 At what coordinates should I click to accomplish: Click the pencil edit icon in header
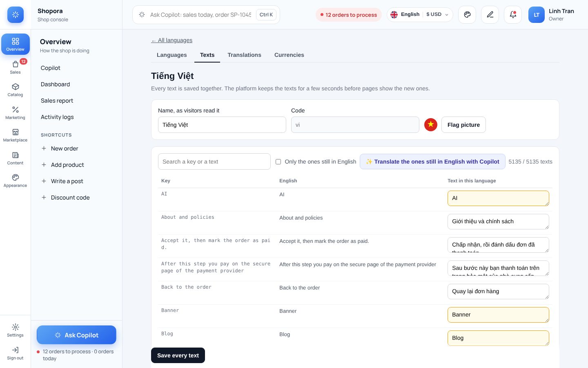pos(490,15)
